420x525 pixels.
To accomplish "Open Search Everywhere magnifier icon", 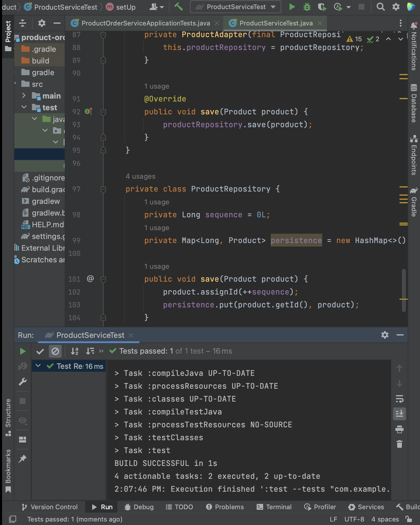I will [x=380, y=7].
